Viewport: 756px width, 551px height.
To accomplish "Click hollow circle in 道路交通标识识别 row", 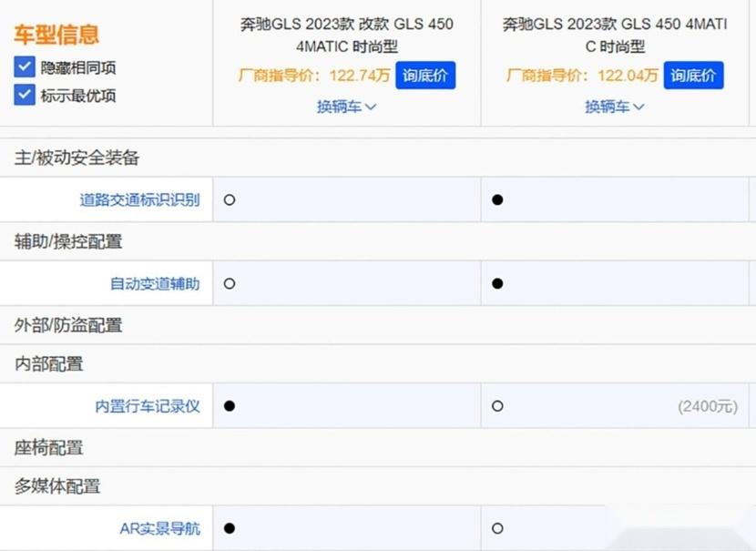I will [230, 199].
